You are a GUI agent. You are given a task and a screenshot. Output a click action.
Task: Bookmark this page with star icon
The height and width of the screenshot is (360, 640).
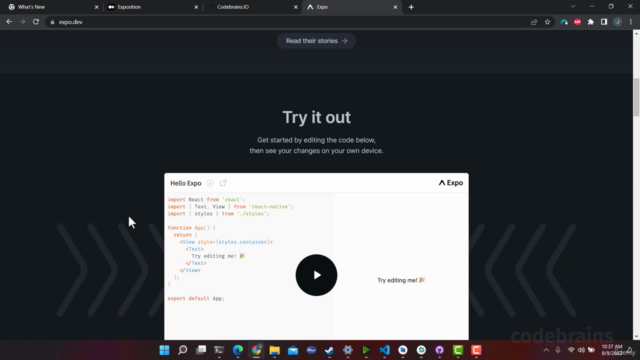click(547, 22)
